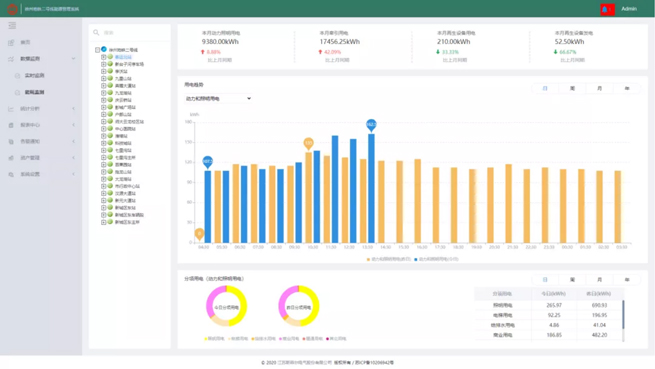
Task: Collapse the sidebar with the hamburger icon
Action: [x=12, y=26]
